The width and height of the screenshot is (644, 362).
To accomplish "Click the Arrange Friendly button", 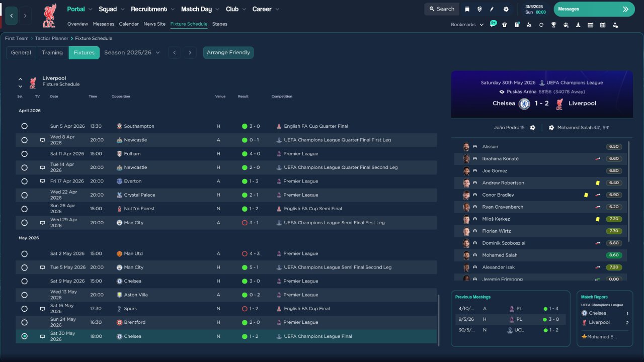I will pos(228,53).
